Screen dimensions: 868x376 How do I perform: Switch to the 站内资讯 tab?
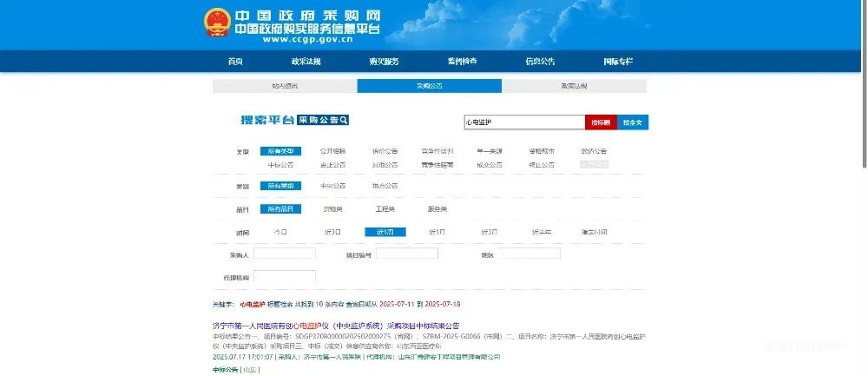[x=285, y=86]
